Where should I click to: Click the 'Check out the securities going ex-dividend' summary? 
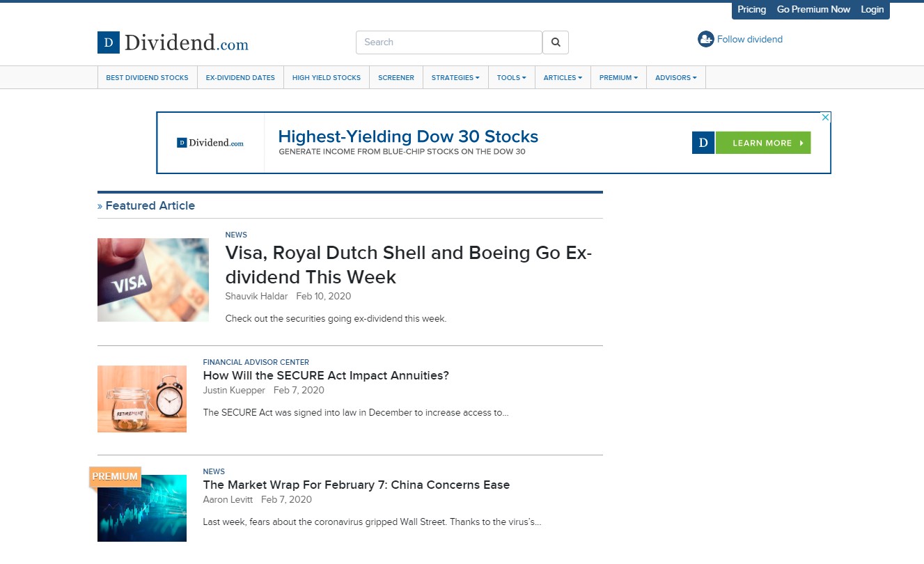336,319
